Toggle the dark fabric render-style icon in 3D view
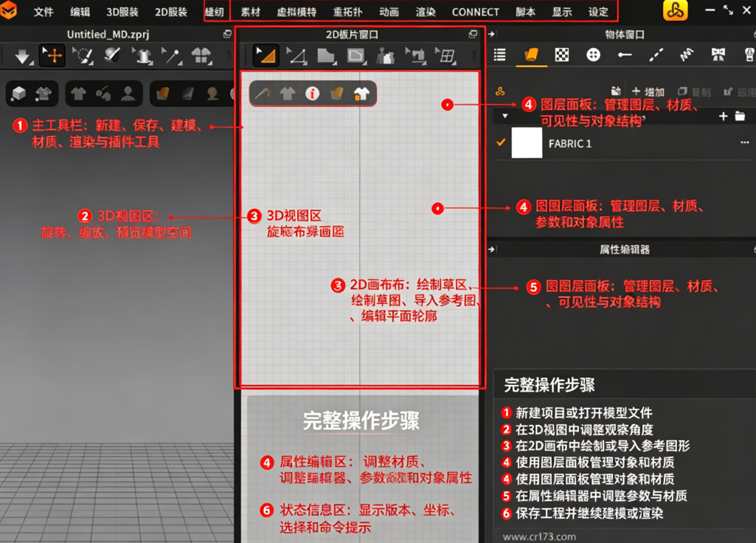Image resolution: width=756 pixels, height=543 pixels. [187, 94]
